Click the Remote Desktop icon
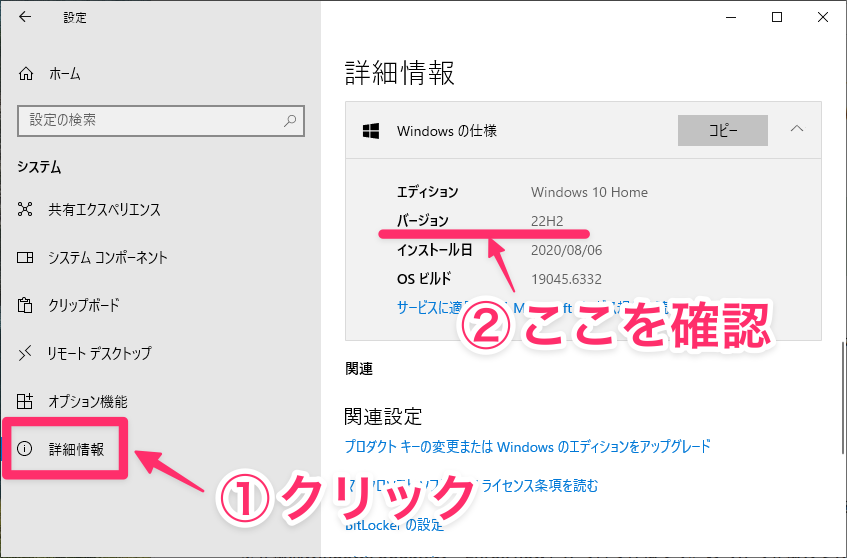The width and height of the screenshot is (847, 558). (x=25, y=353)
